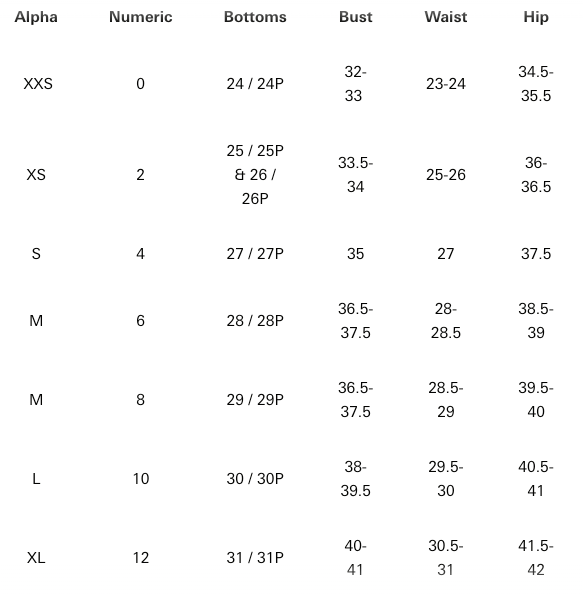Click the 24 / 24P bottoms cell

255,84
